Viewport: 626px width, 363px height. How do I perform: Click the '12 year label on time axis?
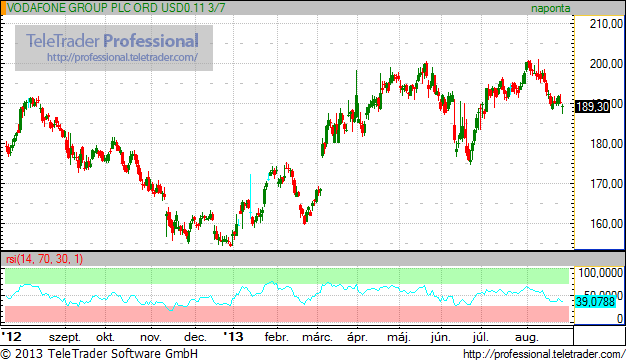pos(12,337)
